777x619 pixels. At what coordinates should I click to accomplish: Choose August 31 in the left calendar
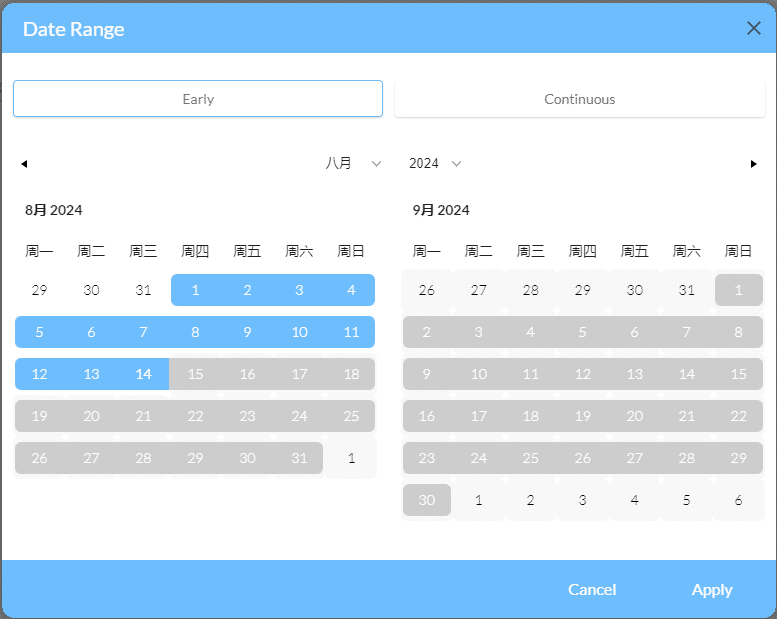tap(299, 458)
